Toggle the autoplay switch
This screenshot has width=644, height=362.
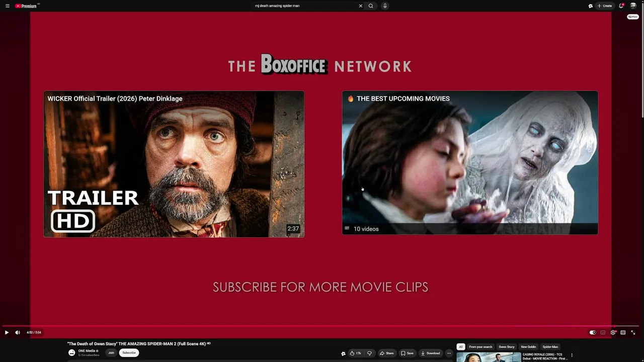pyautogui.click(x=593, y=332)
